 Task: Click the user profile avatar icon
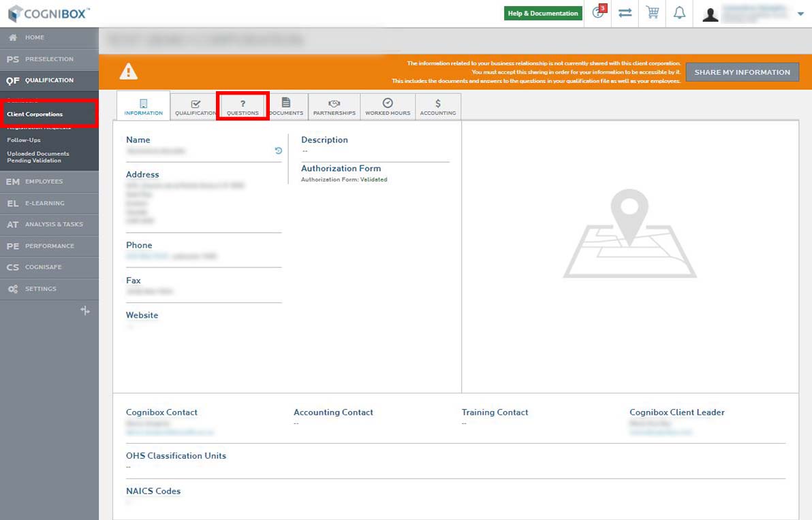710,14
